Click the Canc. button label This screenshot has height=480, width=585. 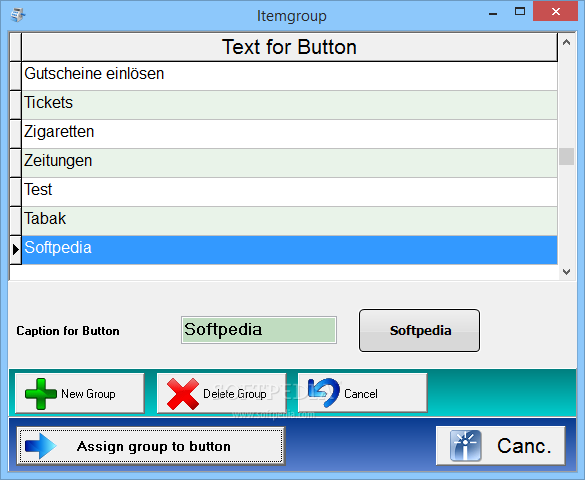click(x=524, y=446)
